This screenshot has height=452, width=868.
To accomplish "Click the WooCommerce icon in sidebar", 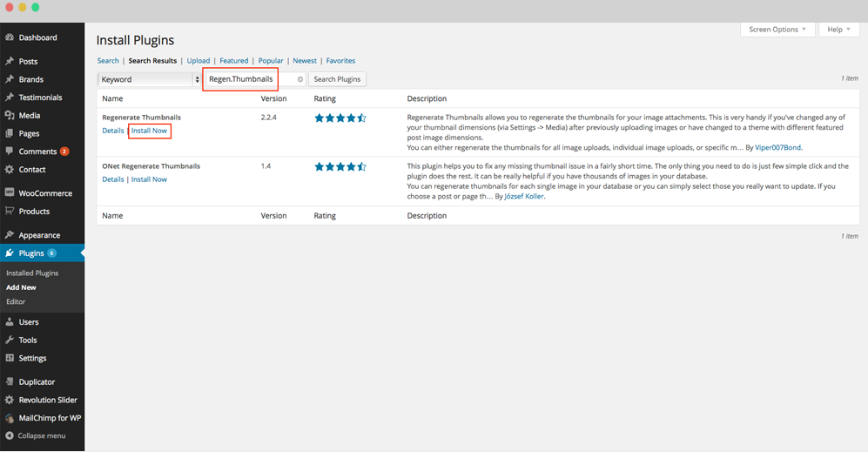I will pos(10,193).
